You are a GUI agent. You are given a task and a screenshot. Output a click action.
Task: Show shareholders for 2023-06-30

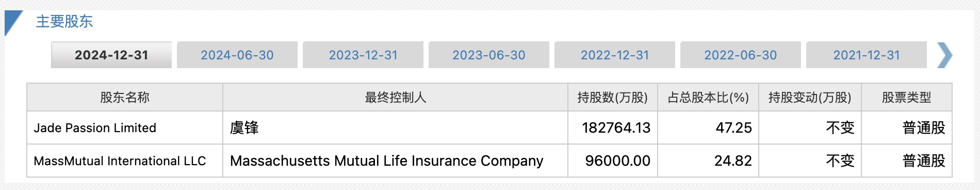coord(489,55)
